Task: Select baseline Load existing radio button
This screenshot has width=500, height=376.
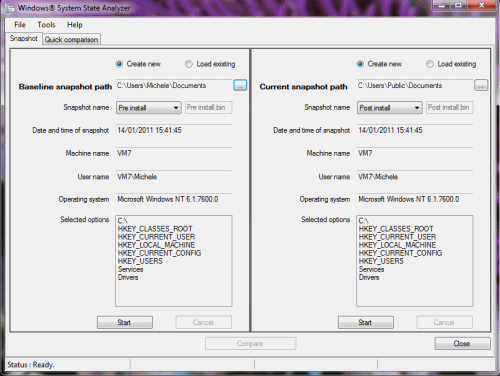Action: coord(189,64)
